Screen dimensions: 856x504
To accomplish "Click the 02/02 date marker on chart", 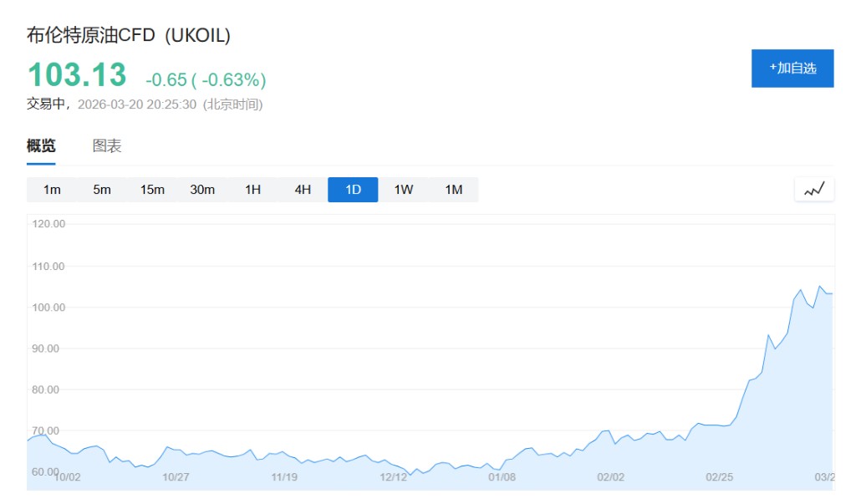I will [610, 477].
